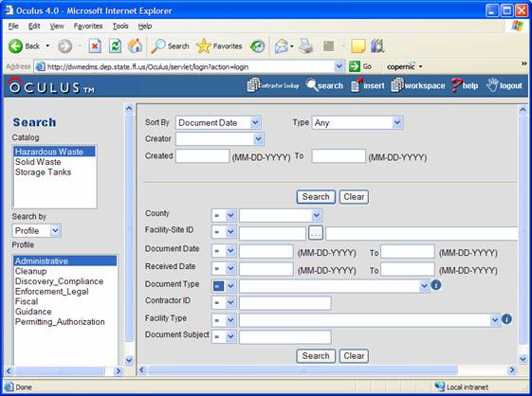Click the Document Subject input field
532x396 pixels.
pyautogui.click(x=285, y=337)
